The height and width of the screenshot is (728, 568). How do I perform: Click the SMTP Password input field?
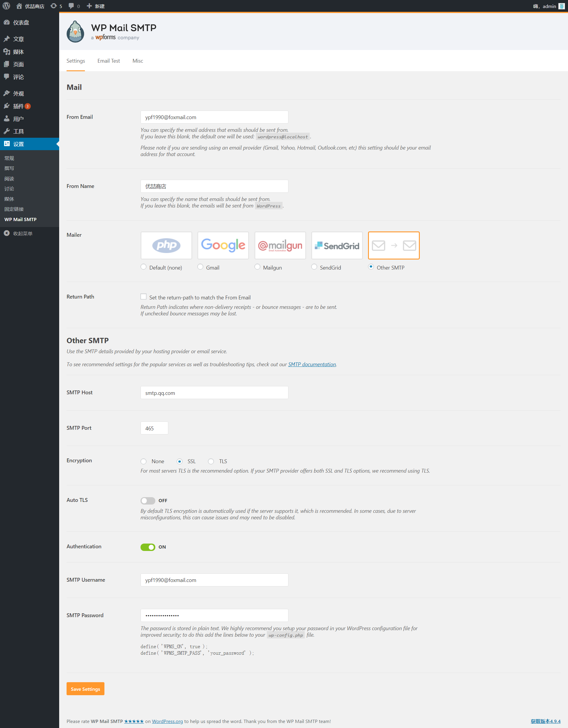click(214, 615)
